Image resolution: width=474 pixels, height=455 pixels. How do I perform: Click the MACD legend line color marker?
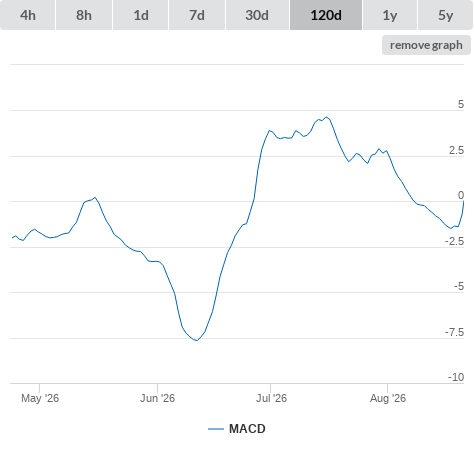pos(216,429)
